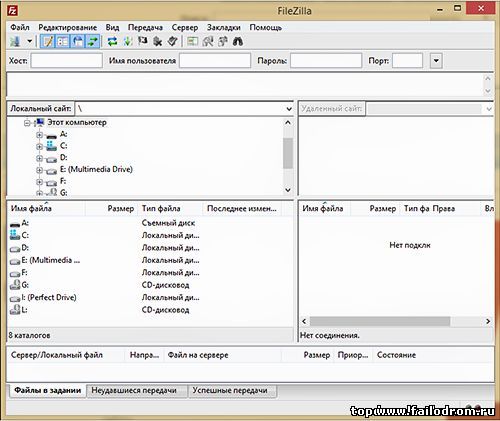Cancel the current operation toolbar icon

click(143, 41)
